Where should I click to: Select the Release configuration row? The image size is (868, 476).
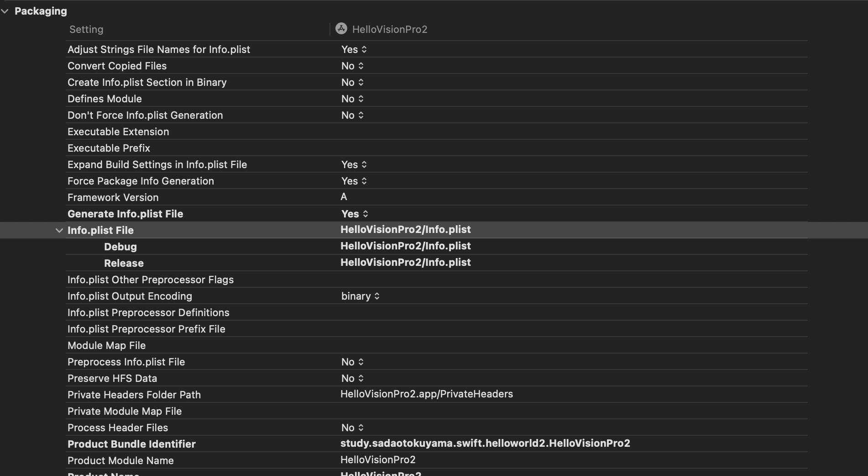pyautogui.click(x=124, y=263)
